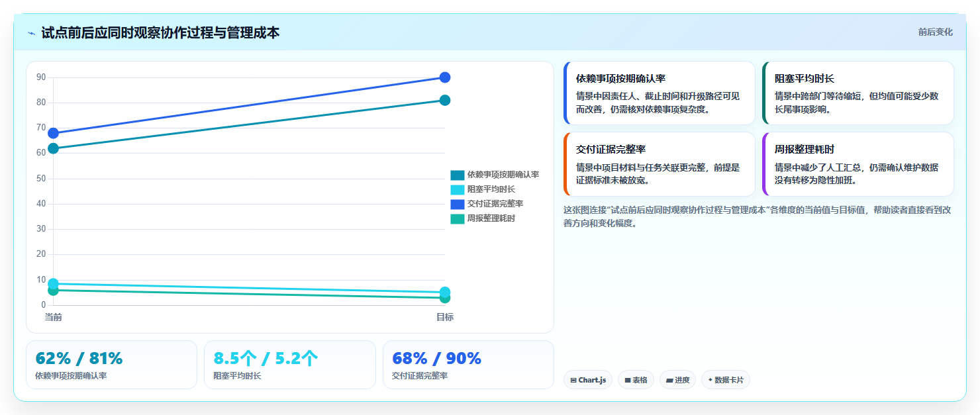Click legend text 周报整理耗时
This screenshot has height=415, width=980.
[491, 218]
